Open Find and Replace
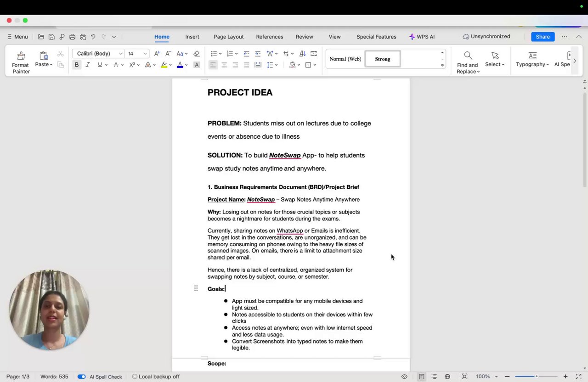This screenshot has height=382, width=588. click(x=468, y=62)
